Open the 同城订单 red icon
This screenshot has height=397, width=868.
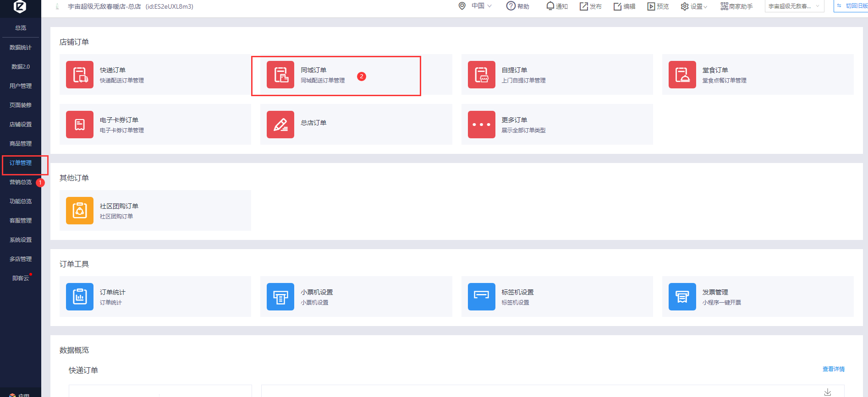[x=280, y=75]
